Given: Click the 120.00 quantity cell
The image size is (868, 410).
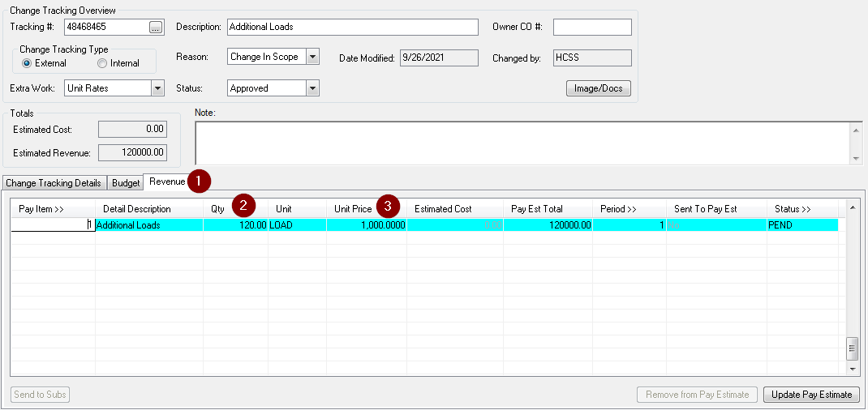Looking at the screenshot, I should [235, 225].
